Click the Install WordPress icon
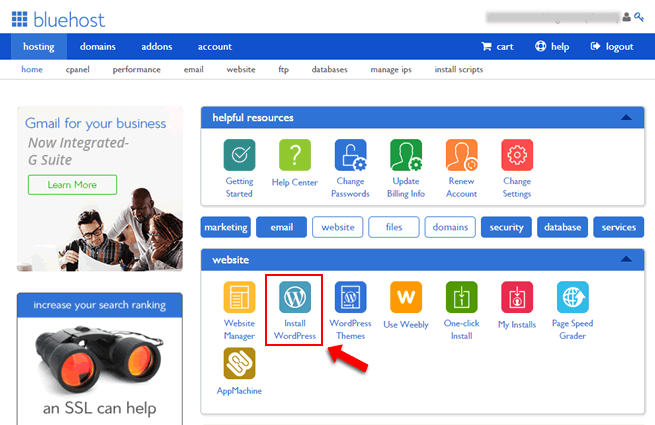This screenshot has width=655, height=425. [x=295, y=297]
